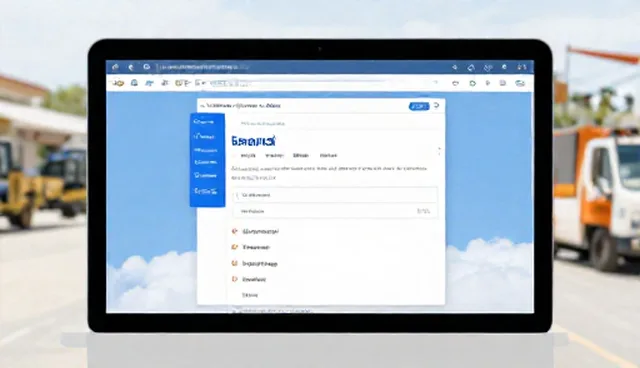Screen dimensions: 640x368
Task: Click the first input field in the dialog
Action: pyautogui.click(x=335, y=195)
